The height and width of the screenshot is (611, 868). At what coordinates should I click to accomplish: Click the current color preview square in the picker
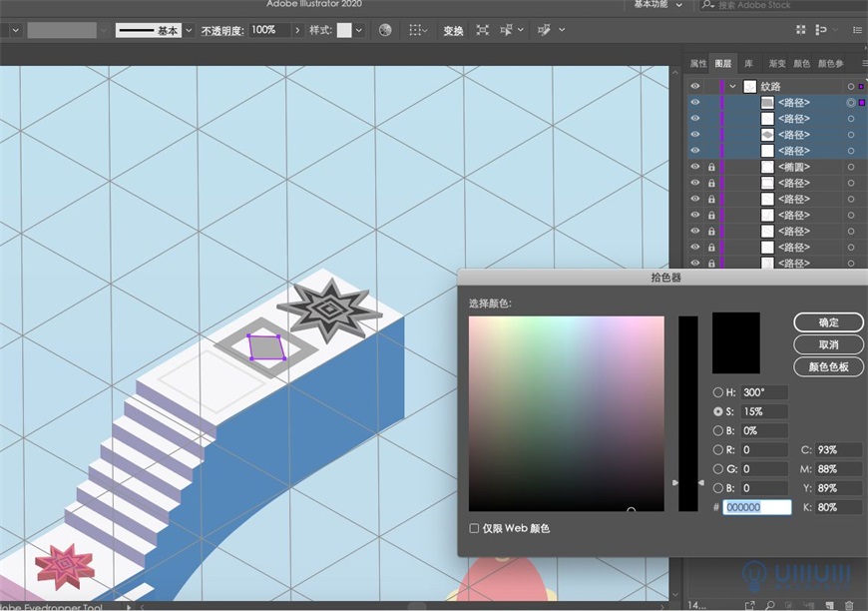pos(737,342)
